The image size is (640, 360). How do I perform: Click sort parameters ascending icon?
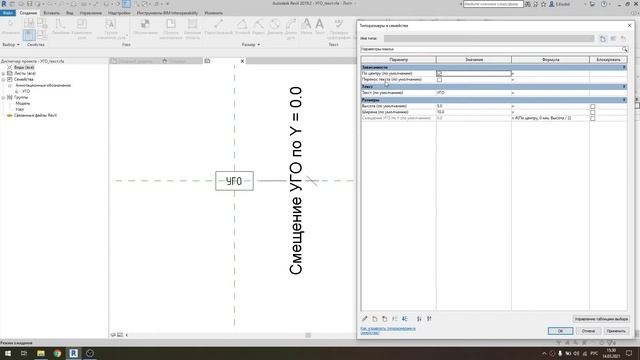(419, 319)
